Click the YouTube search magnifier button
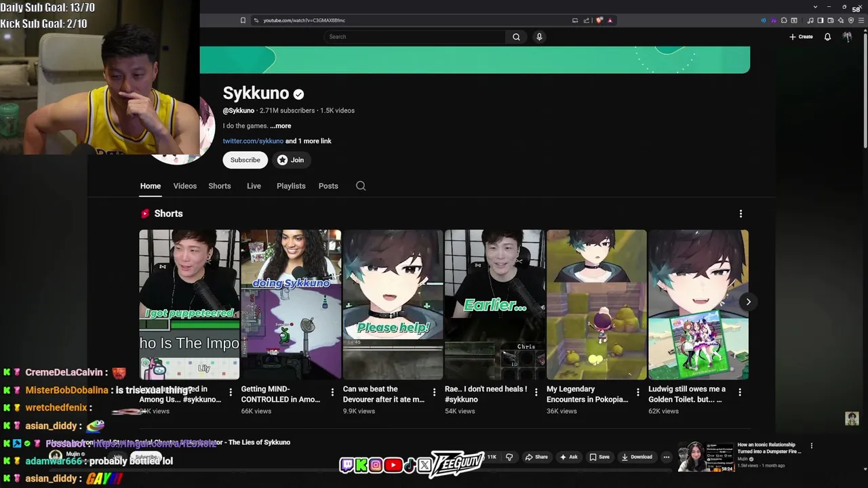The height and width of the screenshot is (488, 868). point(516,37)
